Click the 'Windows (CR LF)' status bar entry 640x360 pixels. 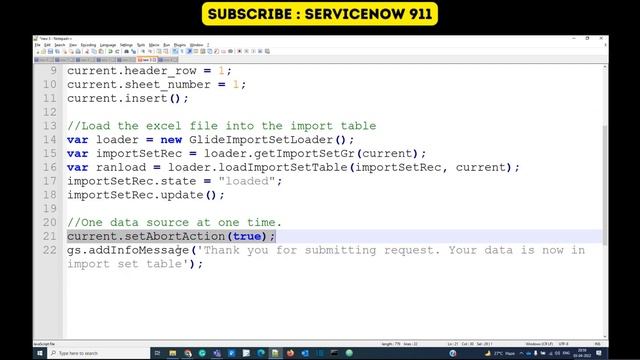point(539,344)
